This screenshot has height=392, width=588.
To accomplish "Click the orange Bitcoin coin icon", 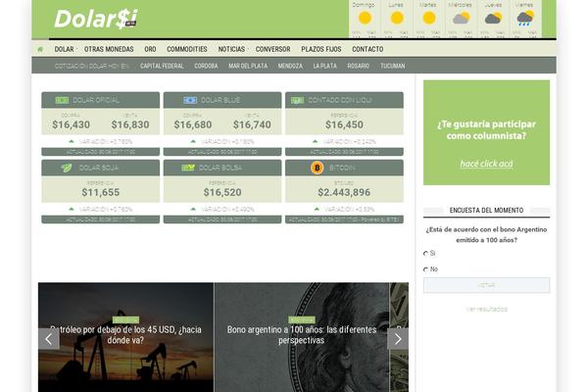I will (x=317, y=168).
